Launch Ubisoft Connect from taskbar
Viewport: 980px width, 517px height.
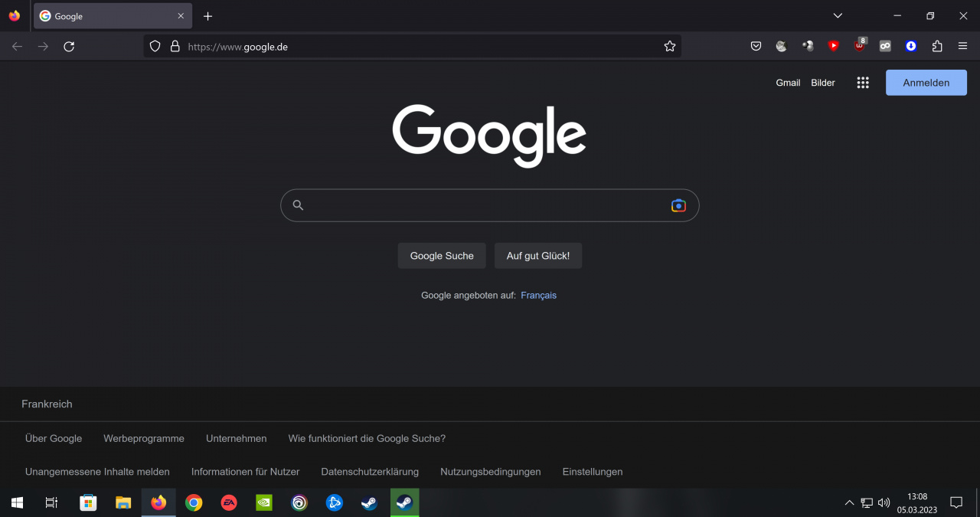[x=299, y=502]
